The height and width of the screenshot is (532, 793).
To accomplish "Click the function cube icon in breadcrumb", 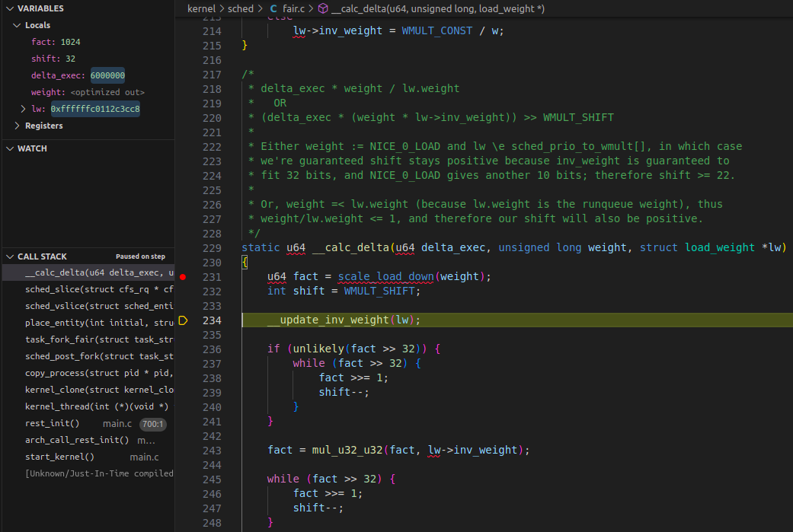I will tap(323, 8).
